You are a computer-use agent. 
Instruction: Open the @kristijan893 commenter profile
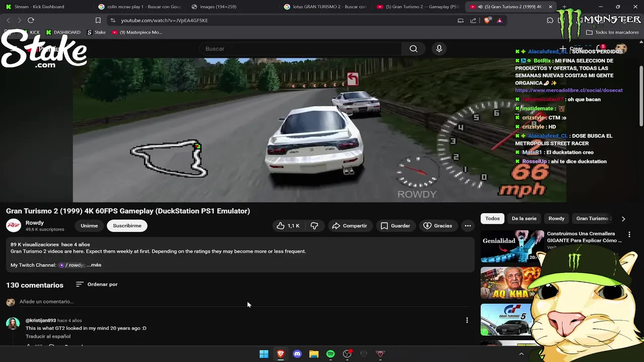point(41,320)
